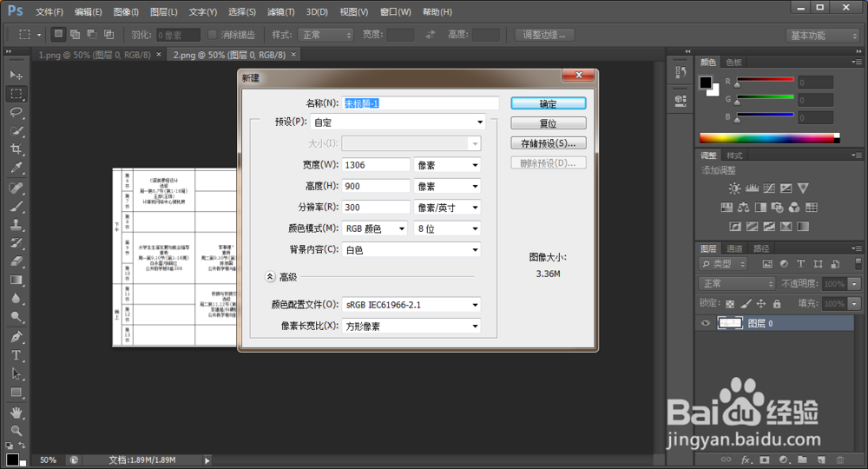Toggle visibility of 图层 0 layer

[705, 323]
